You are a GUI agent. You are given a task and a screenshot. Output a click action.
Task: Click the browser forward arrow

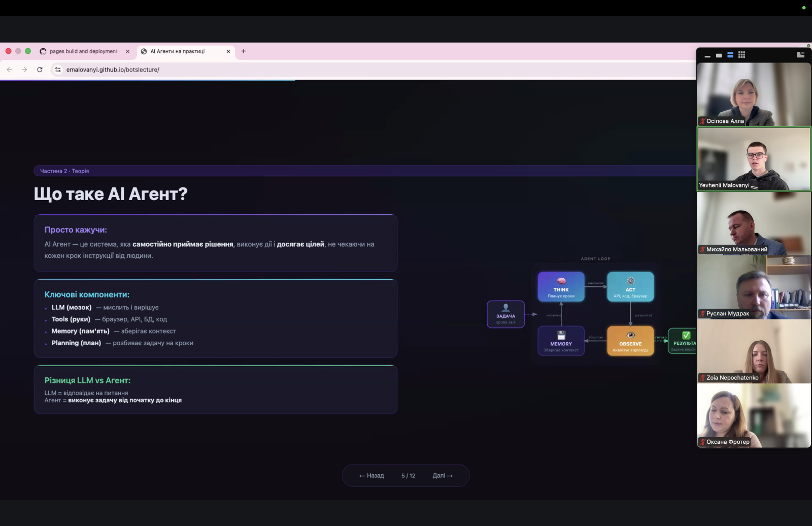[24, 70]
